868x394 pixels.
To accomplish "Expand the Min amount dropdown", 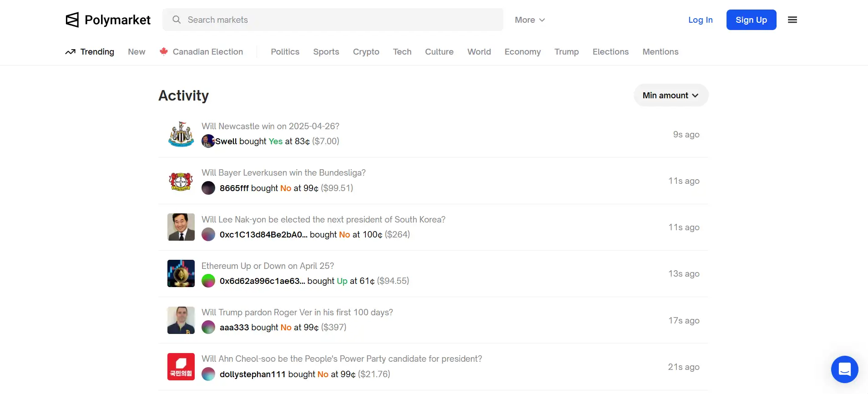I will click(671, 96).
